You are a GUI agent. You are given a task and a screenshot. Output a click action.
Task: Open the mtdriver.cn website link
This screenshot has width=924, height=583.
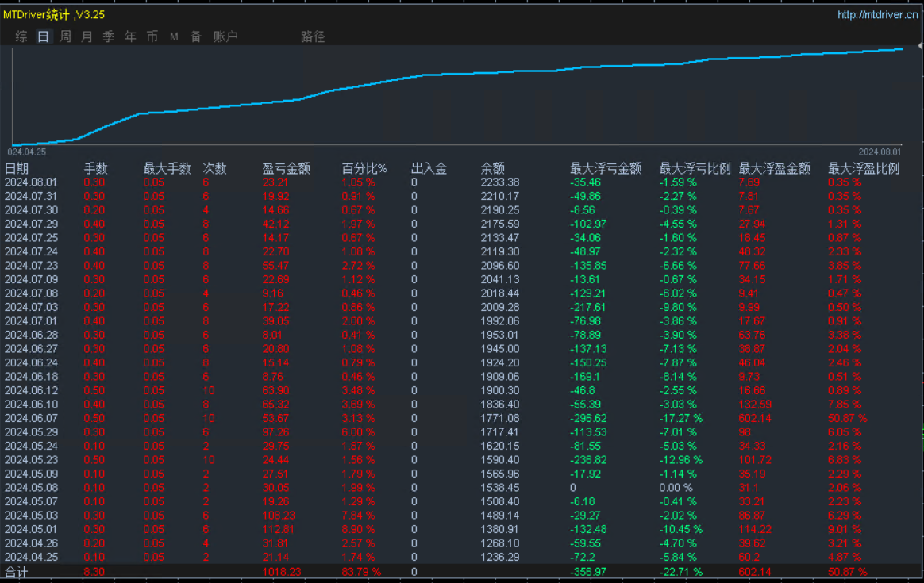pos(877,15)
